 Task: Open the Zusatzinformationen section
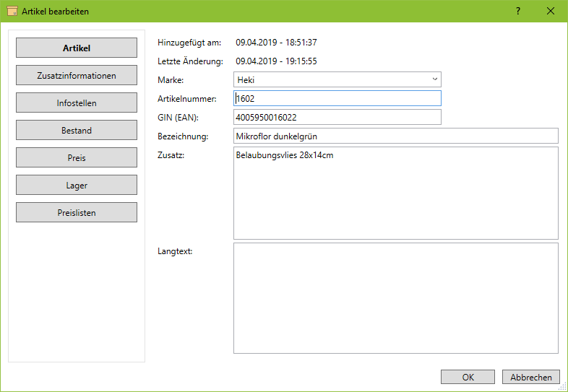[77, 76]
